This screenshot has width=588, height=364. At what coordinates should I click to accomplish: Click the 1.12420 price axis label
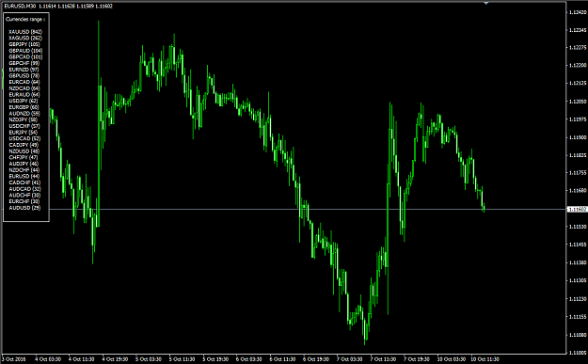578,12
